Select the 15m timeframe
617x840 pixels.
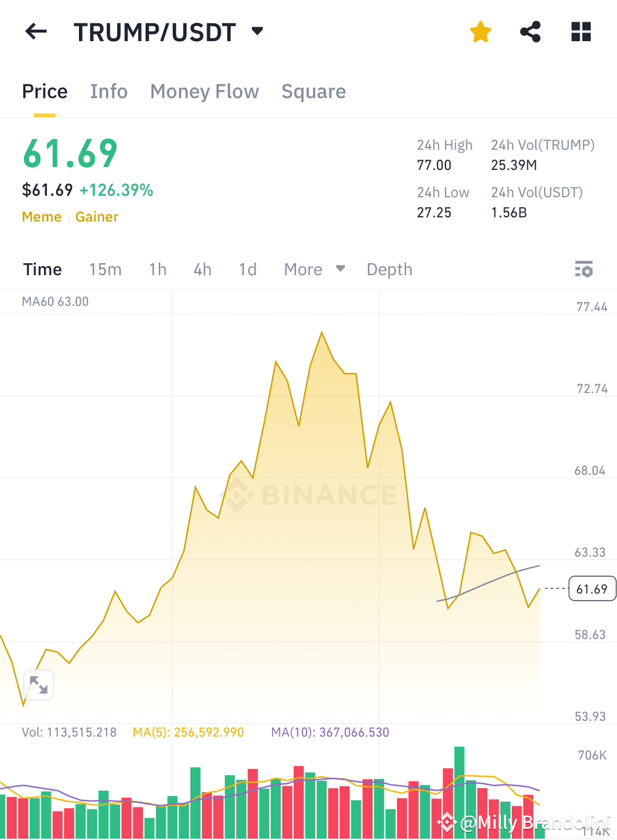click(105, 269)
